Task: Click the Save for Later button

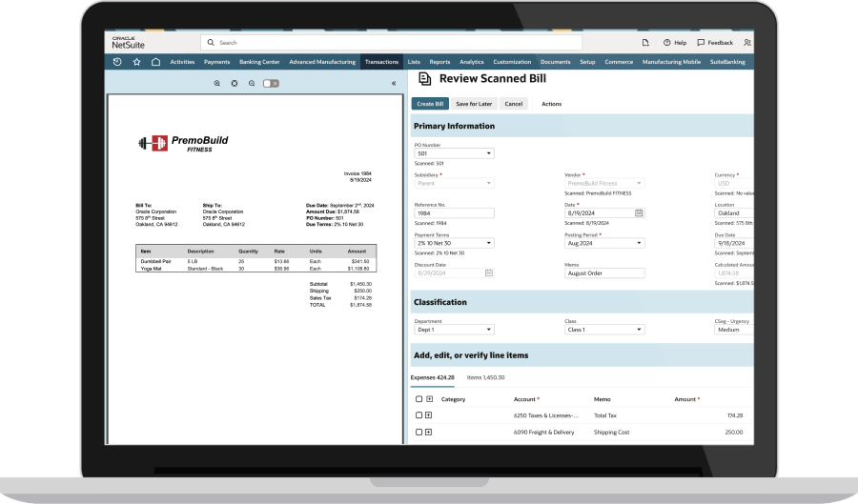Action: [x=474, y=104]
